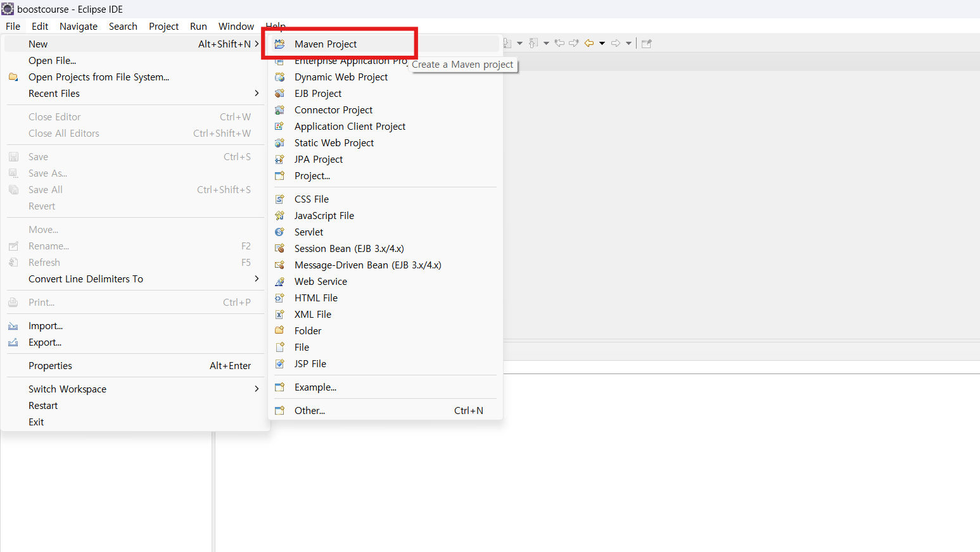Open the Edit menu

pyautogui.click(x=40, y=27)
